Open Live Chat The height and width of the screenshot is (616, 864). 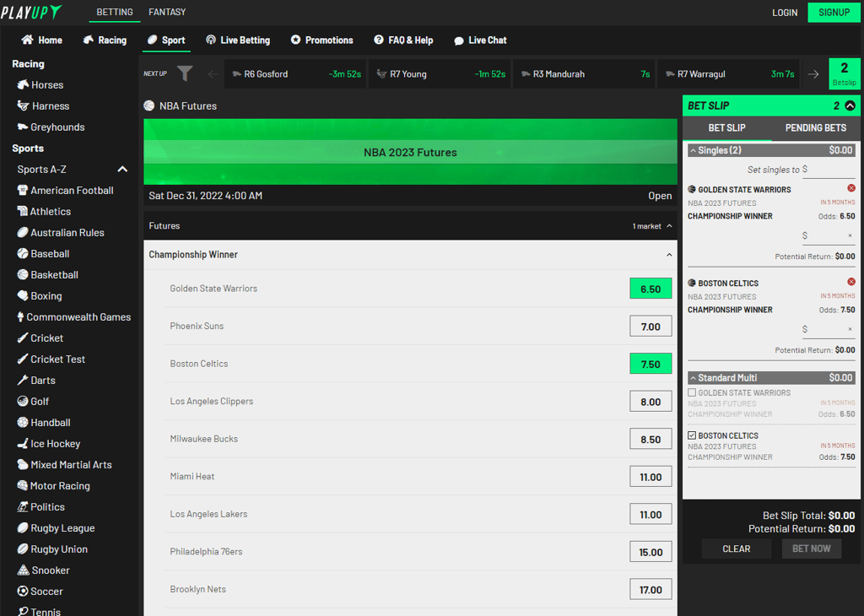[x=480, y=41]
